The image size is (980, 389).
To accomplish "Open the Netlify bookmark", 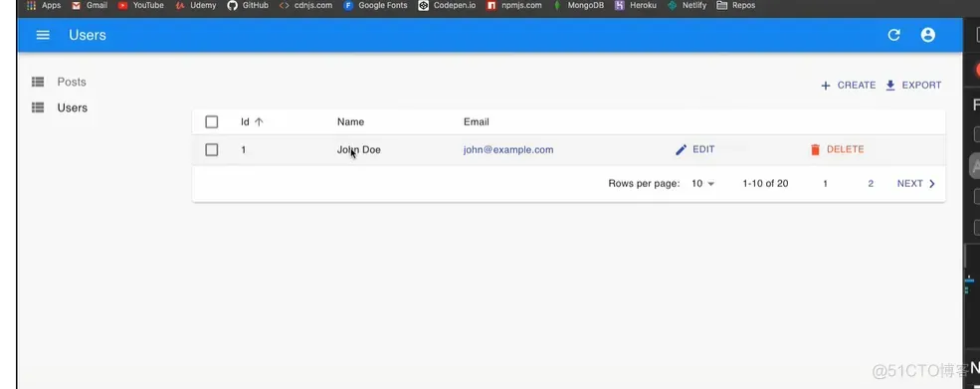I will click(x=686, y=5).
